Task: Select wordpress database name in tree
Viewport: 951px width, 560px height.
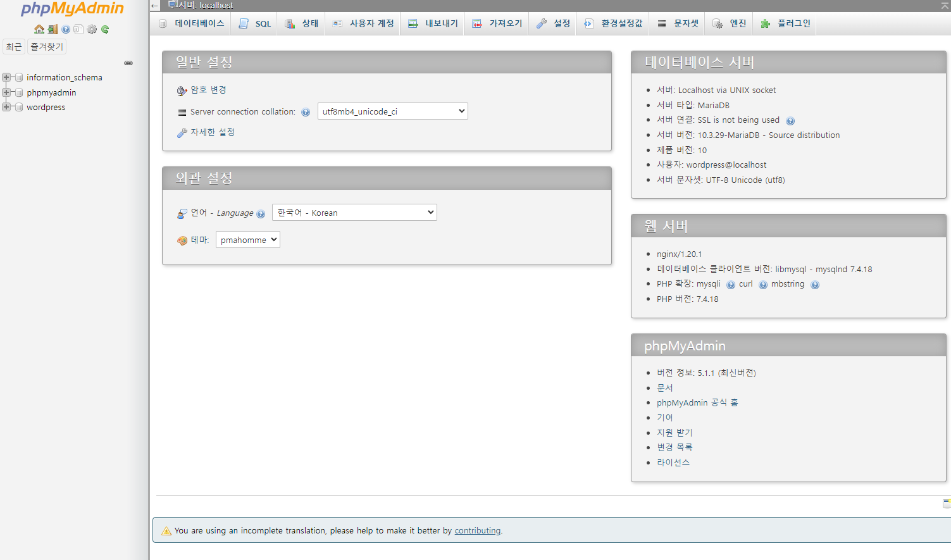Action: click(46, 107)
